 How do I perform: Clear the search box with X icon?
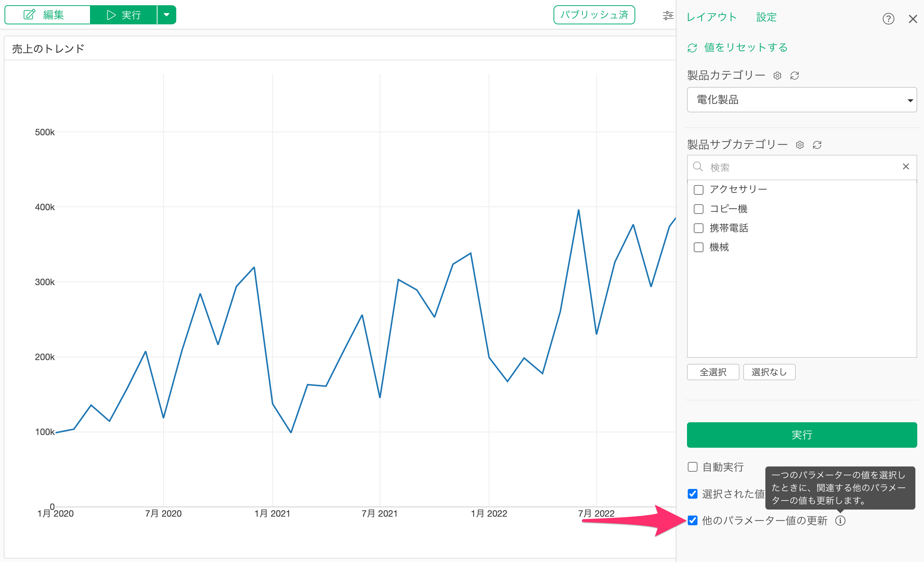tap(906, 166)
